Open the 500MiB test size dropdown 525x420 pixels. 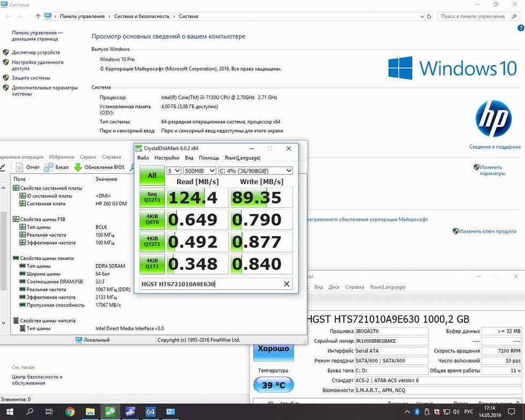pyautogui.click(x=199, y=171)
